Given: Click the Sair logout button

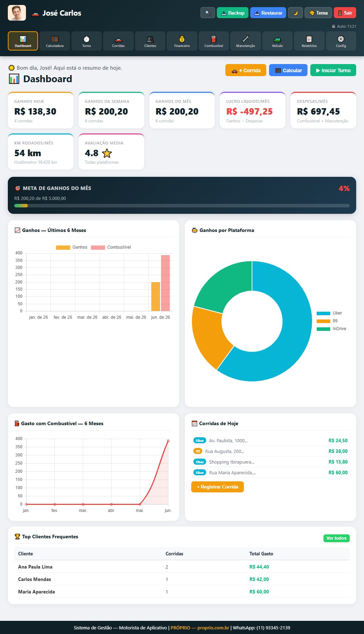Looking at the screenshot, I should coord(345,13).
